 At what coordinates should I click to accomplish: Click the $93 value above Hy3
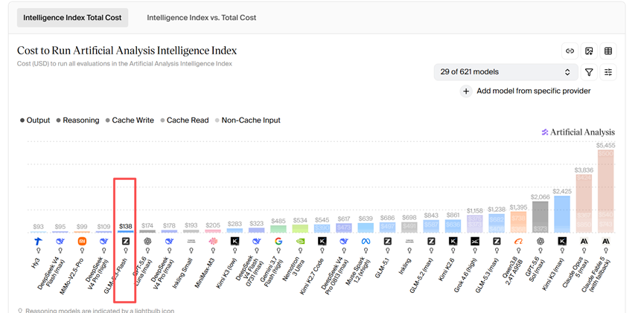click(39, 227)
